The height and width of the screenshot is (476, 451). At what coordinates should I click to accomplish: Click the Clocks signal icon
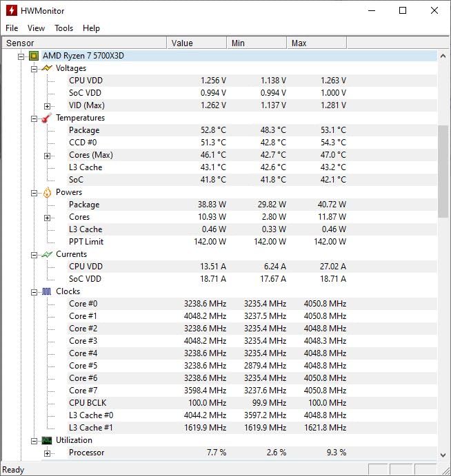[x=47, y=291]
